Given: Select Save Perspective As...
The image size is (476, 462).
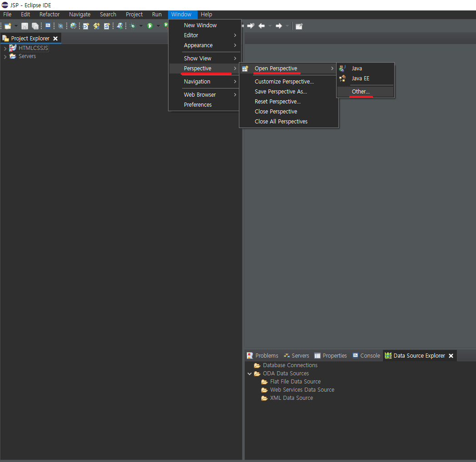Looking at the screenshot, I should pos(289,92).
